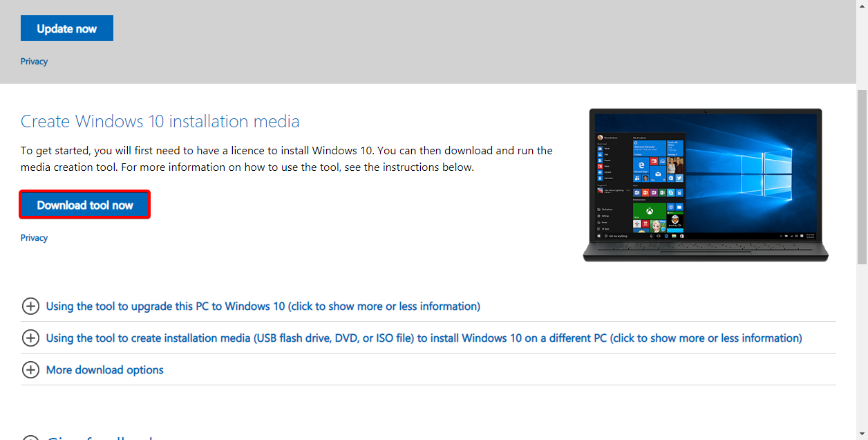Click the vertical scrollbar thumb
The width and height of the screenshot is (868, 440).
point(862,176)
